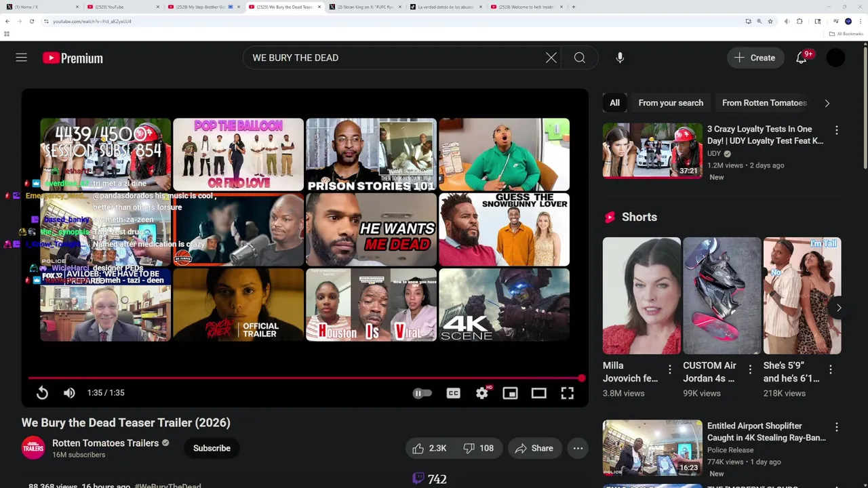This screenshot has height=488, width=868.
Task: Open Rotten Tomatoes Trailers channel name
Action: [105, 443]
